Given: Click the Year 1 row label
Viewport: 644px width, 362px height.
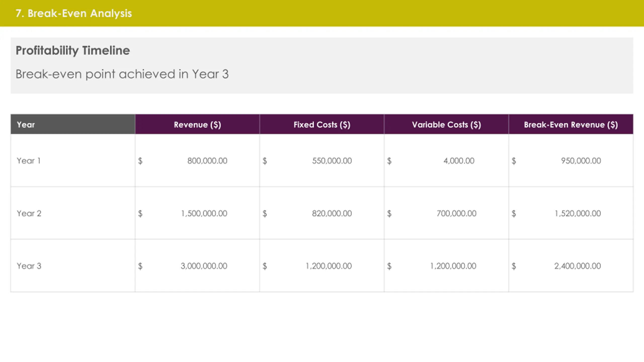Looking at the screenshot, I should [x=29, y=161].
